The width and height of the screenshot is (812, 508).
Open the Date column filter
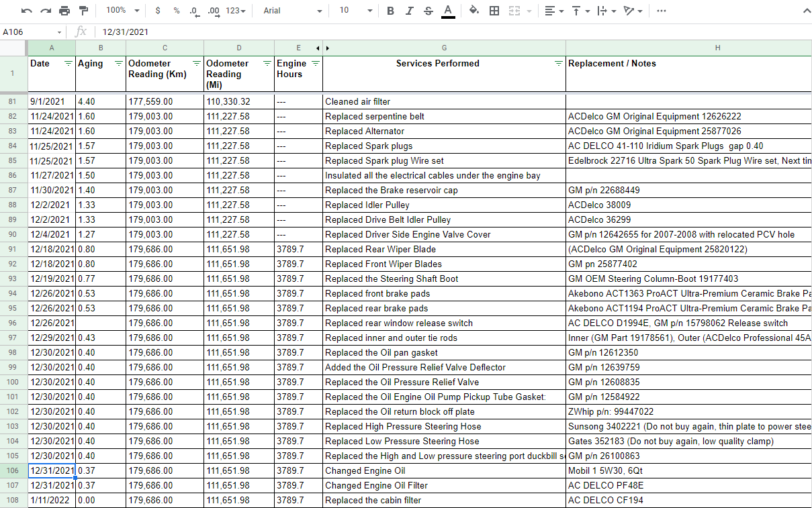click(x=69, y=64)
